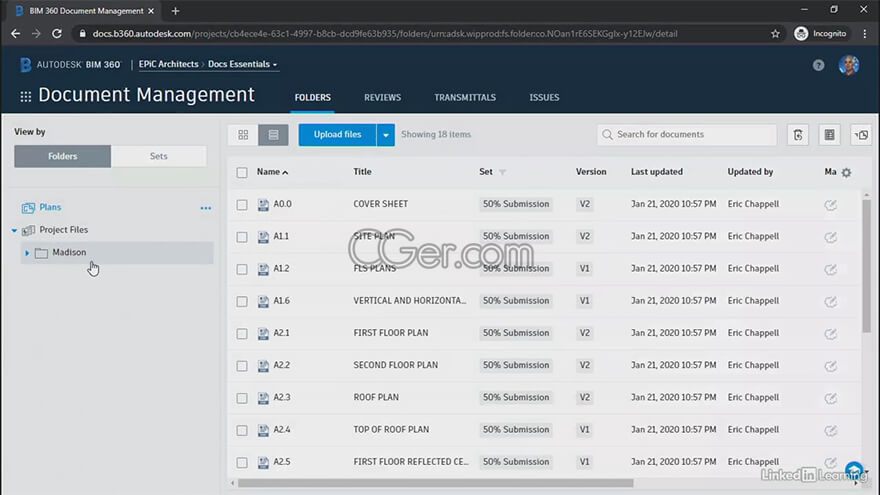Open the Plans folder
880x495 pixels.
click(50, 207)
